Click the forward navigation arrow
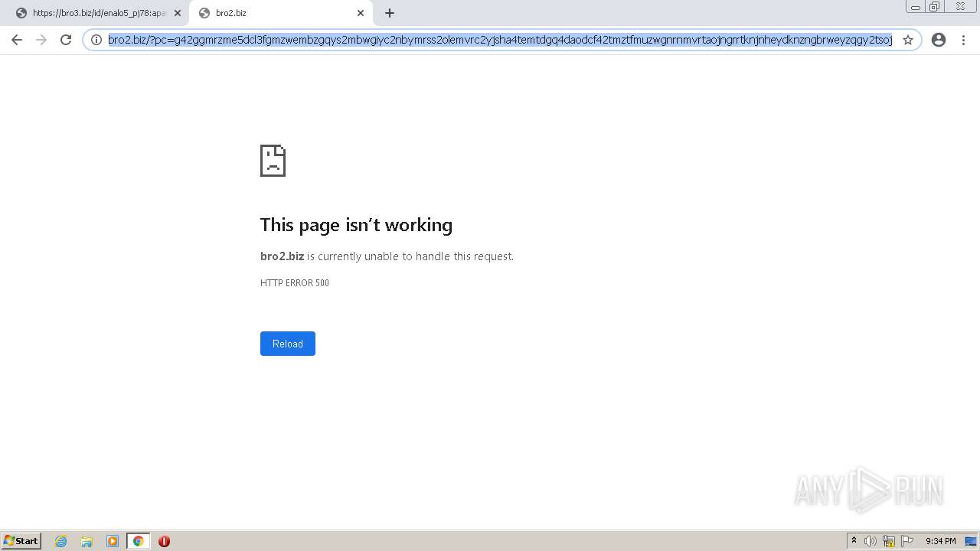The image size is (980, 551). pyautogui.click(x=41, y=40)
